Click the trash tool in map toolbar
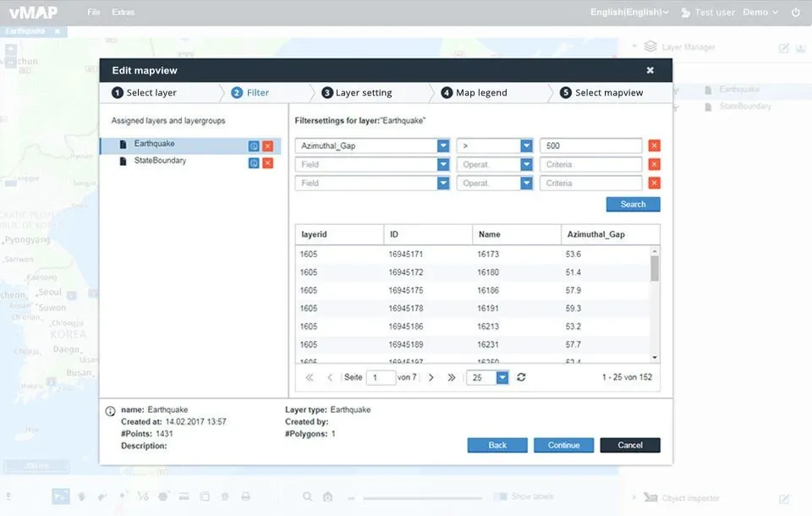The height and width of the screenshot is (516, 812). point(225,497)
